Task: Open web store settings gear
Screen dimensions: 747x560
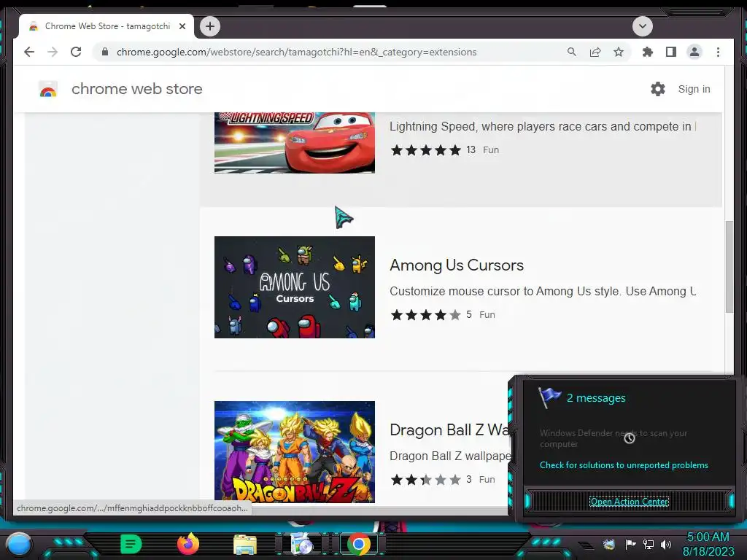Action: 658,89
